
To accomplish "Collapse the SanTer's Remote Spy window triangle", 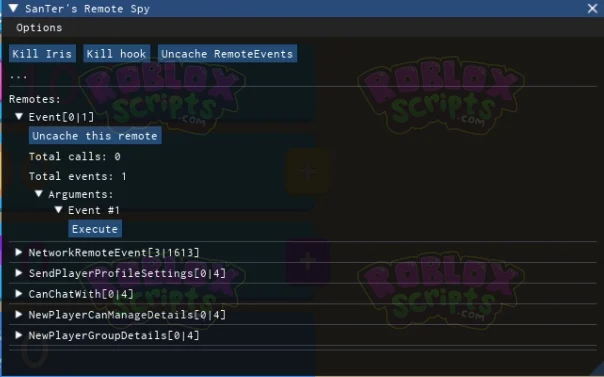I will tap(13, 8).
